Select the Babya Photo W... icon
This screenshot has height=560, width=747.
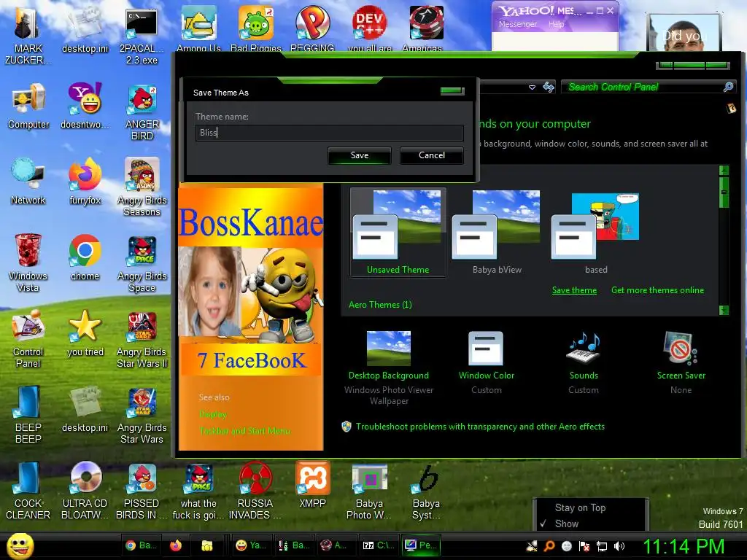[x=369, y=491]
